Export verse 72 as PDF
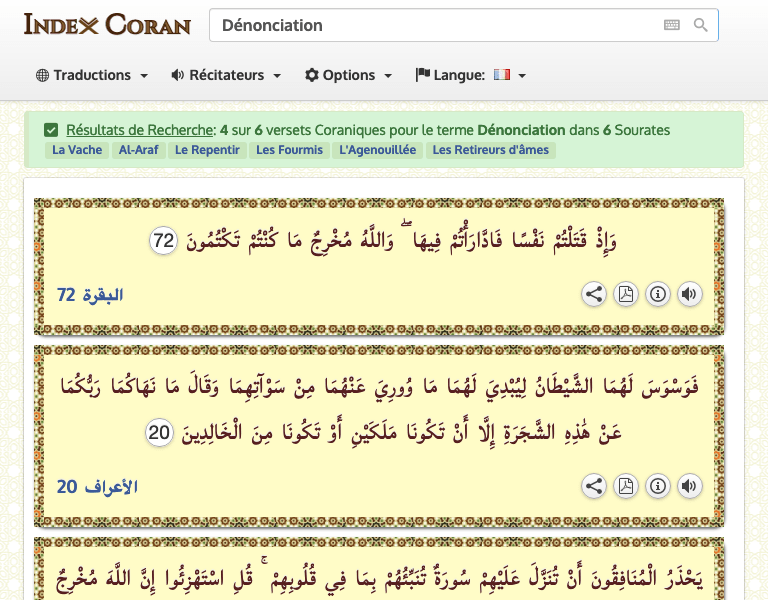Image resolution: width=768 pixels, height=600 pixels. point(625,294)
